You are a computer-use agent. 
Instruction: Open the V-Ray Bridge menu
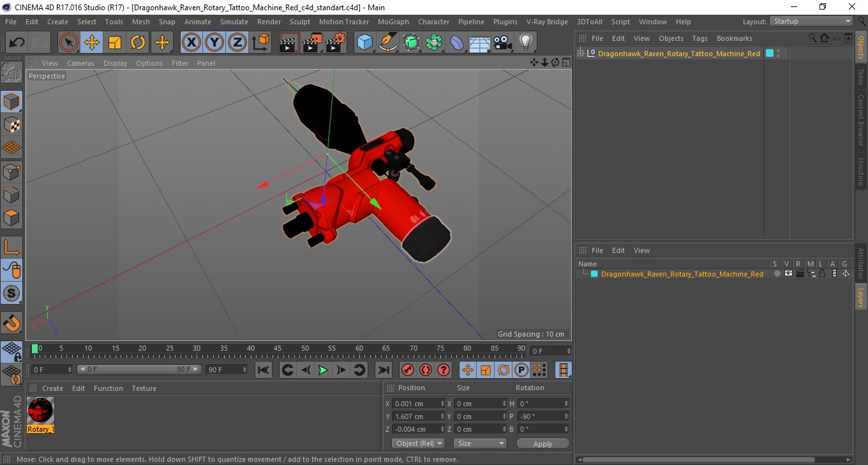coord(546,22)
